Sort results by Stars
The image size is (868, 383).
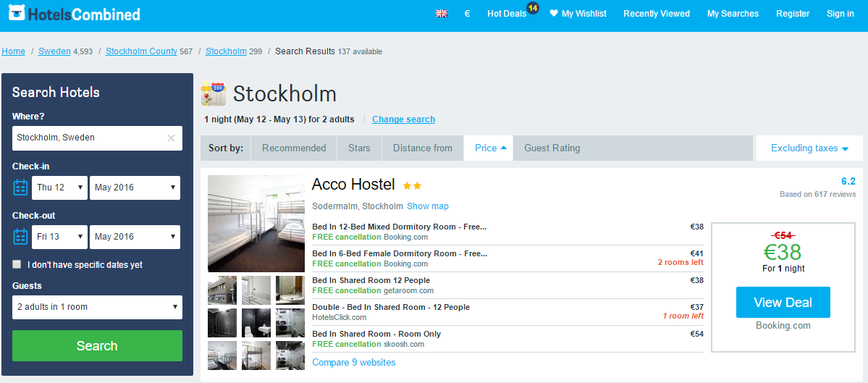(359, 148)
